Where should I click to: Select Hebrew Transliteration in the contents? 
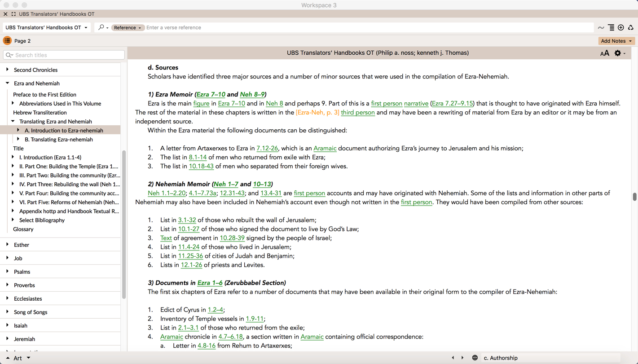click(40, 113)
